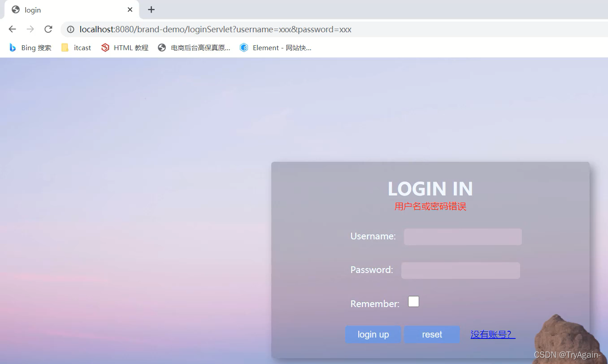Reload the page with refresh icon
The height and width of the screenshot is (364, 608).
coord(48,29)
